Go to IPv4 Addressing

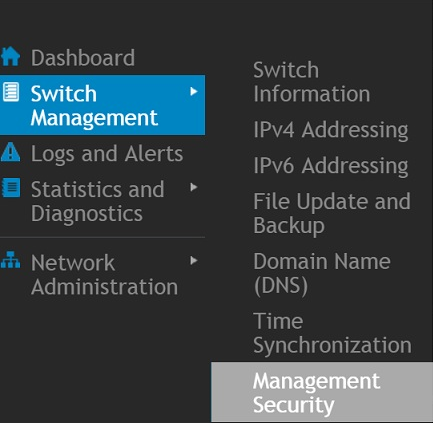[x=331, y=130]
